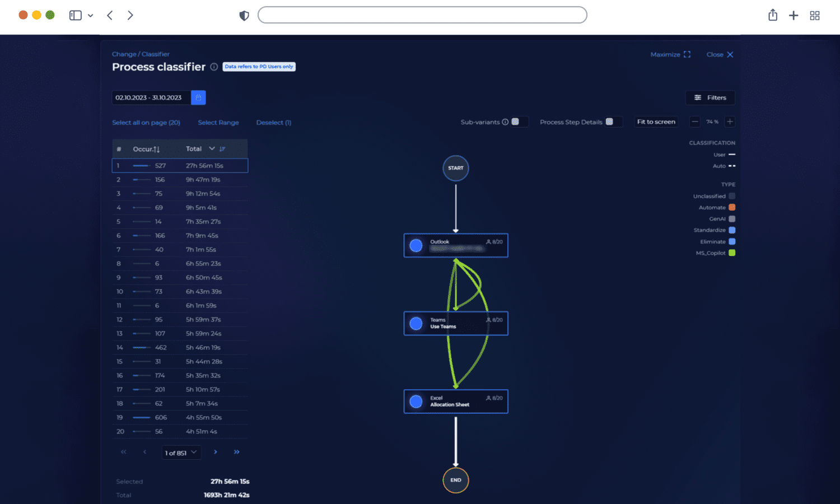Click the info icon beside Sub-variants
The image size is (840, 504).
pos(505,122)
